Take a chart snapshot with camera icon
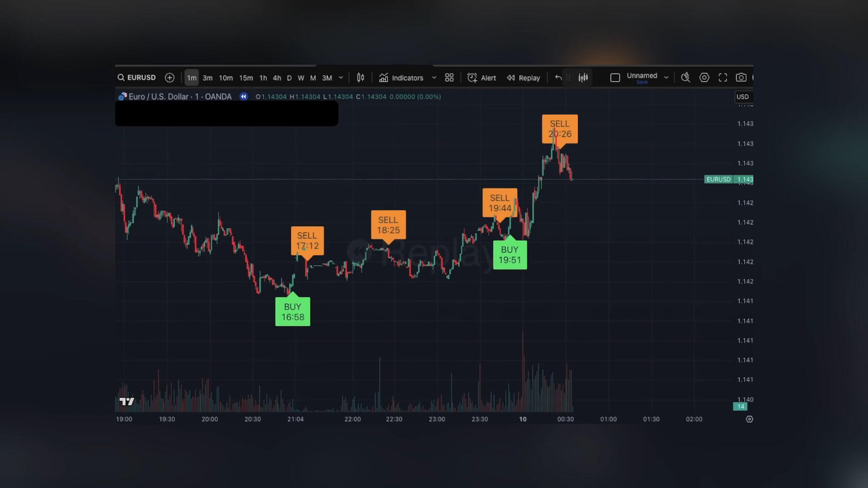This screenshot has width=868, height=488. 741,78
